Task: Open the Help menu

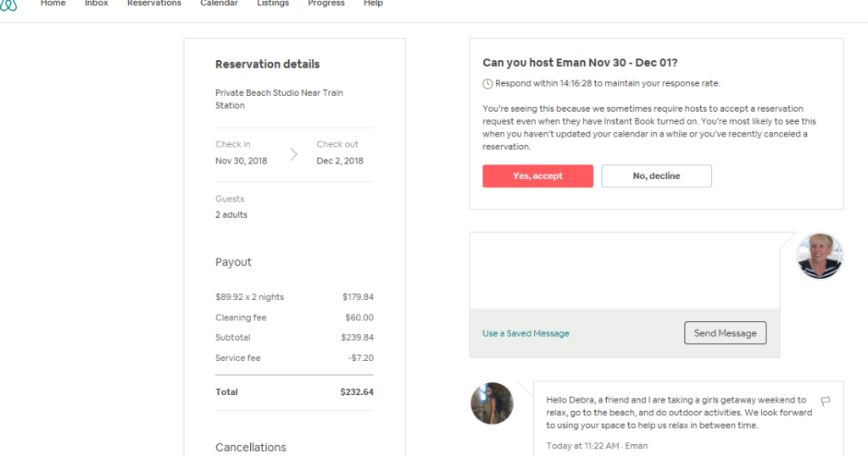Action: [373, 3]
